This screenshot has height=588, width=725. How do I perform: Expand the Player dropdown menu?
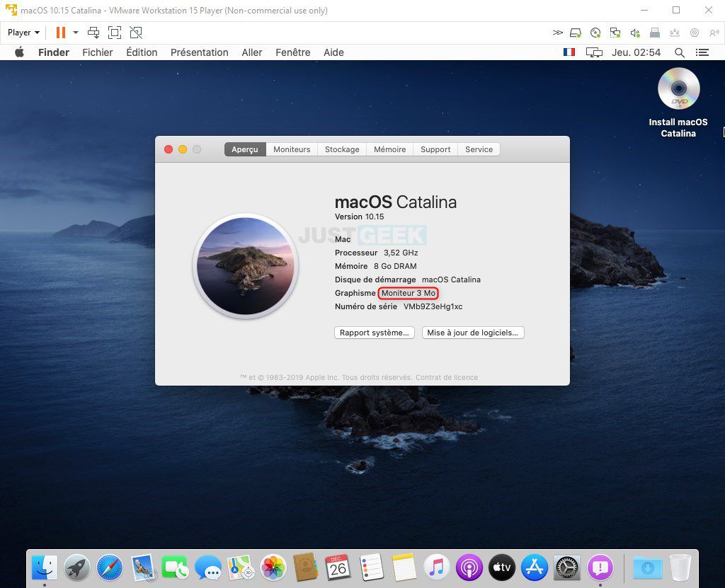coord(23,33)
